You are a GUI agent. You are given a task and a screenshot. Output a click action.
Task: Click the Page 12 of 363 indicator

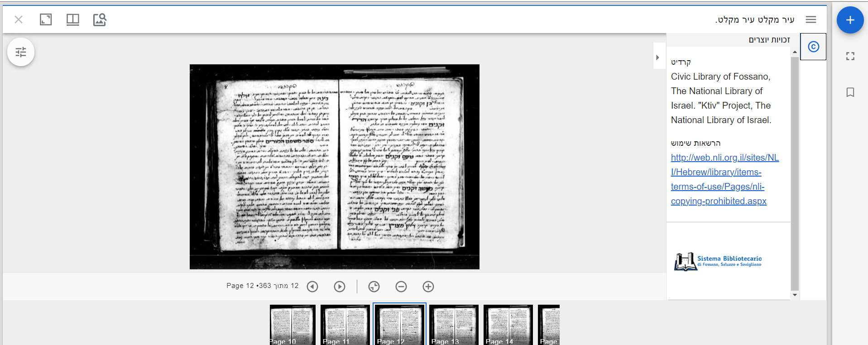pos(263,286)
